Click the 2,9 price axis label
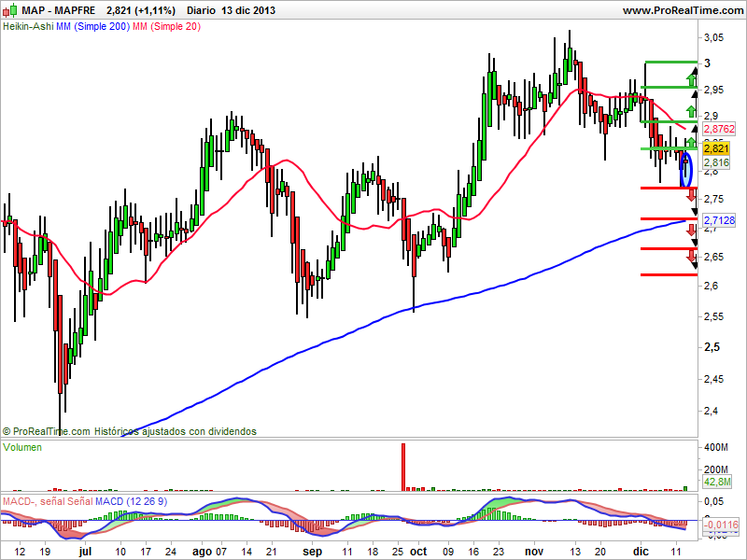Image resolution: width=747 pixels, height=560 pixels. [711, 116]
